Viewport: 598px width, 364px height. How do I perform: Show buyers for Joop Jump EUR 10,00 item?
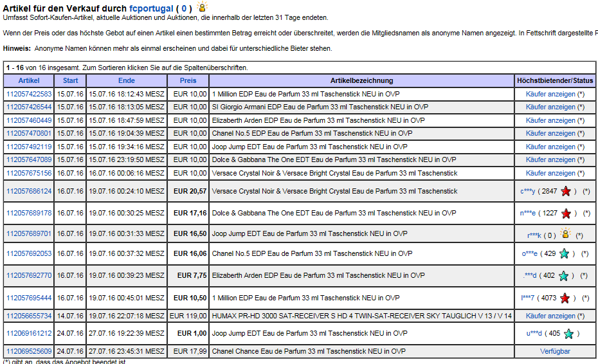tap(550, 147)
